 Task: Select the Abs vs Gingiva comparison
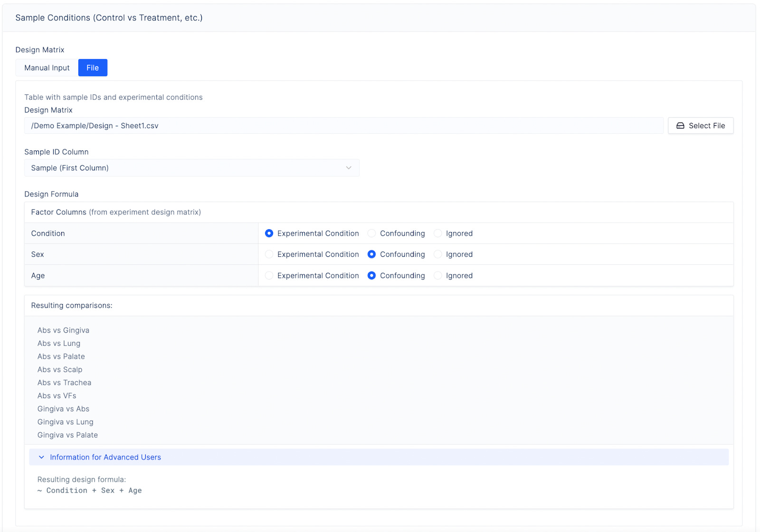pos(63,330)
